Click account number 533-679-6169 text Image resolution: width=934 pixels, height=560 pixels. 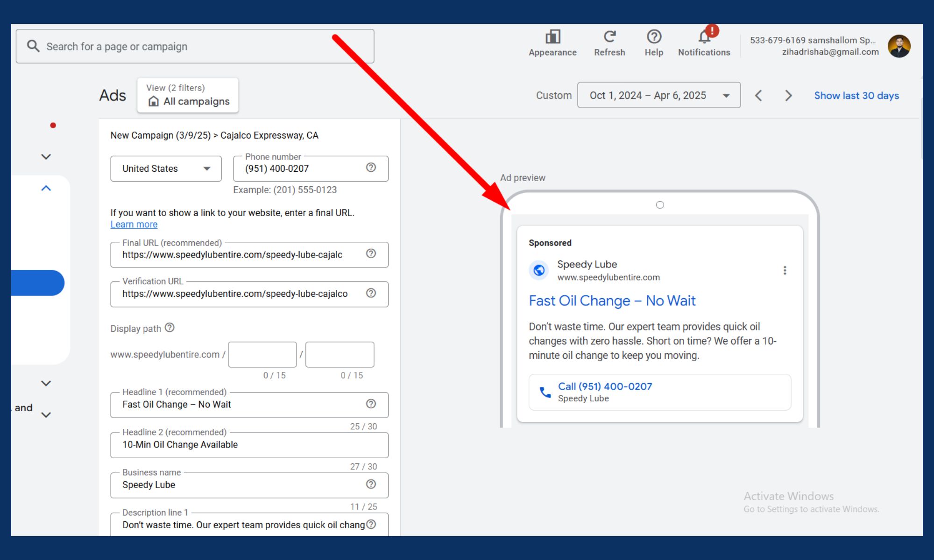coord(778,40)
